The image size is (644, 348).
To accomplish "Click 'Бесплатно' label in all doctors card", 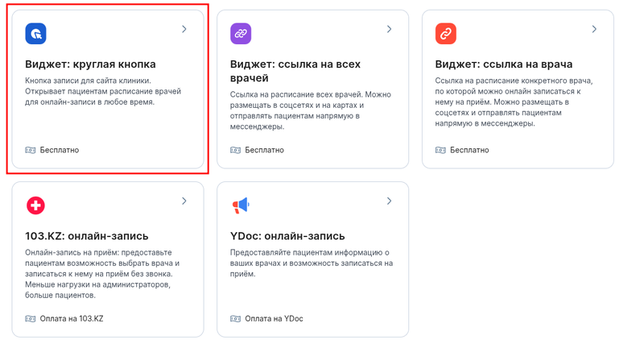I will 264,150.
